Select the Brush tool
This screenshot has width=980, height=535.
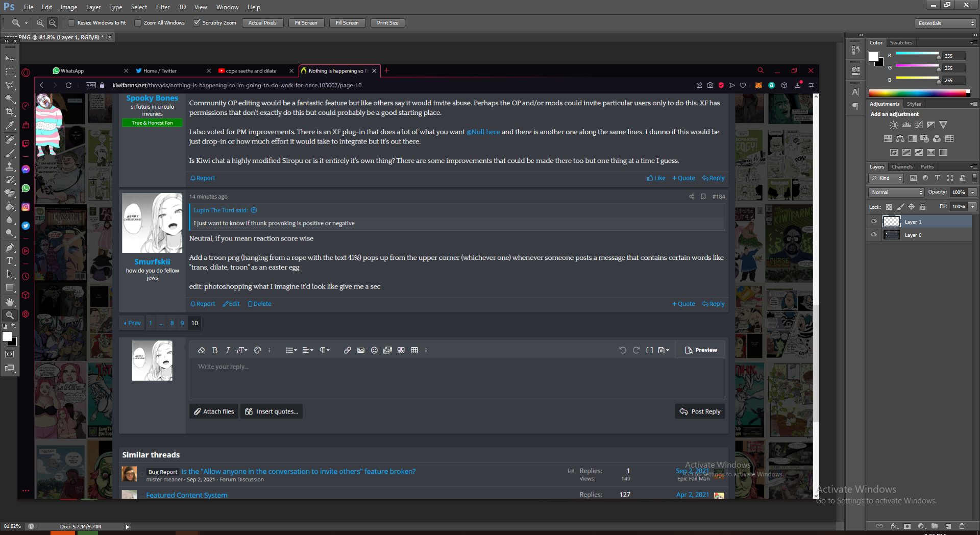(10, 153)
